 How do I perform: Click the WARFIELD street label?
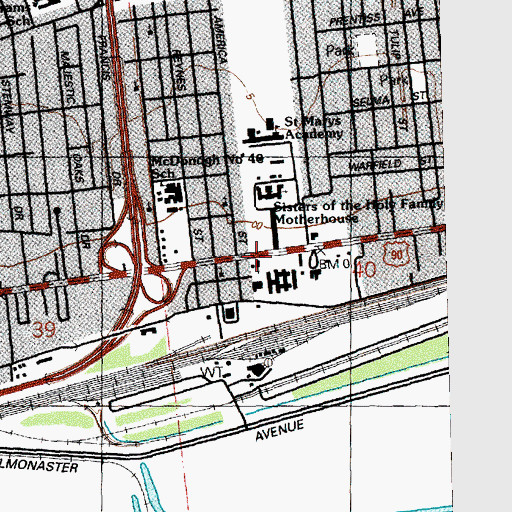tap(375, 165)
